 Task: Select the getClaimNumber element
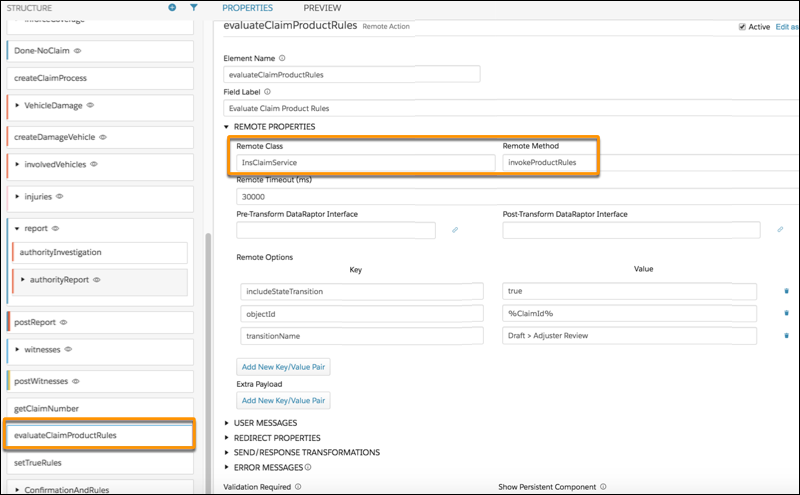[101, 408]
